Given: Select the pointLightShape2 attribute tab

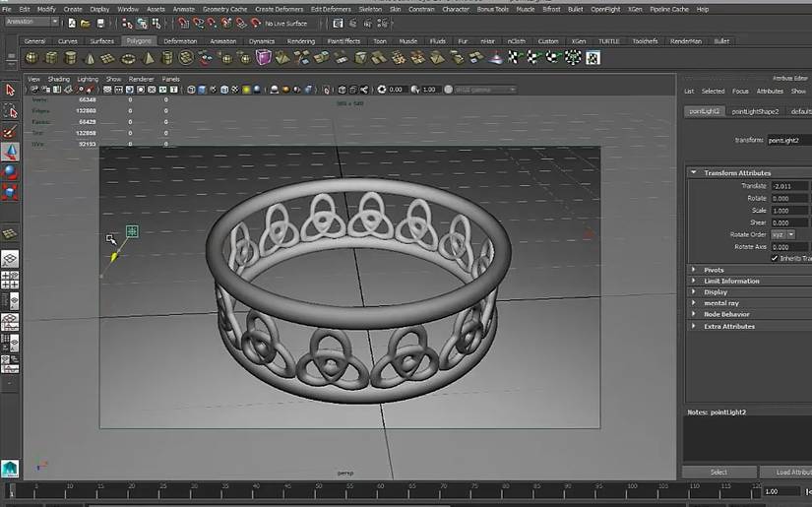Looking at the screenshot, I should pos(755,111).
